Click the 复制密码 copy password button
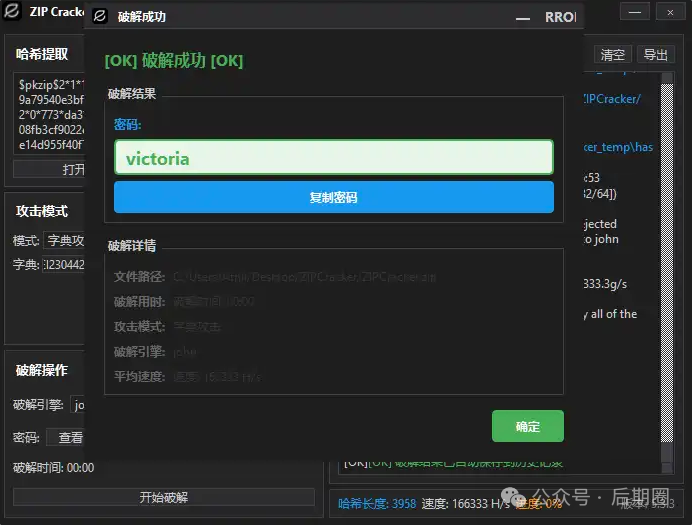 [334, 197]
